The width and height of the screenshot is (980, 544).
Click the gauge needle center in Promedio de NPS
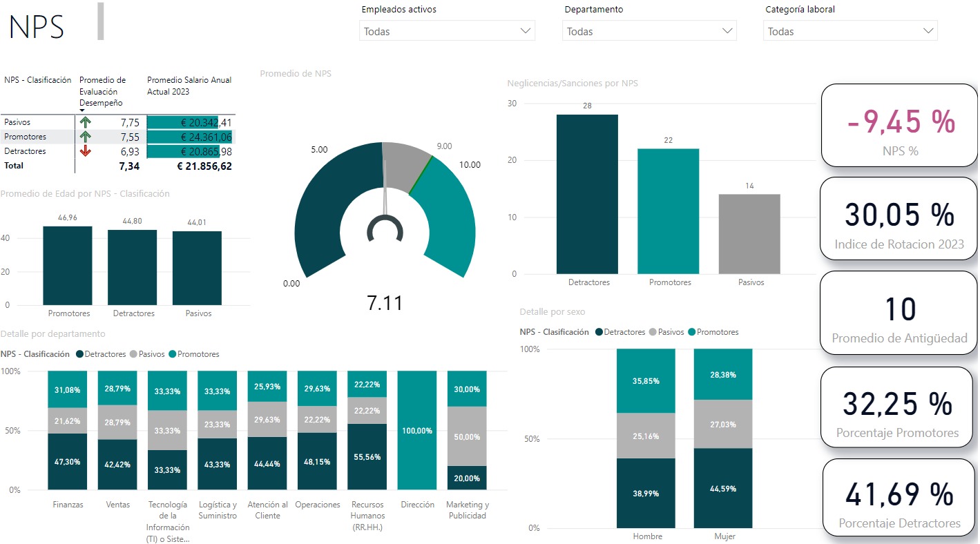click(385, 230)
